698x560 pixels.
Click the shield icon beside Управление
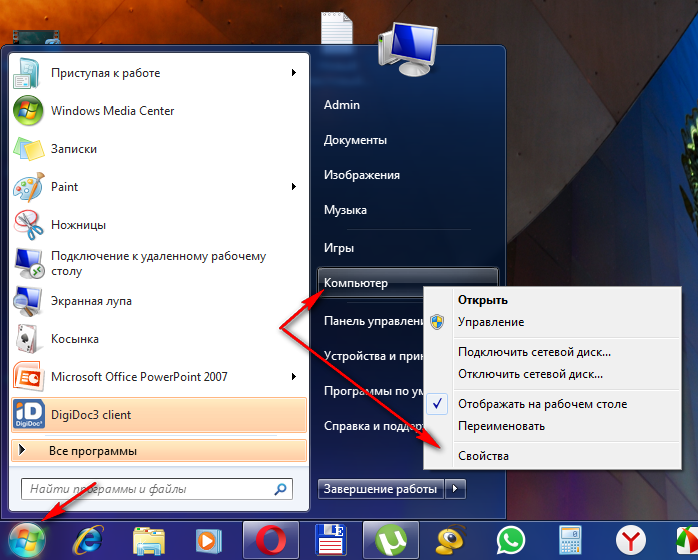[437, 322]
